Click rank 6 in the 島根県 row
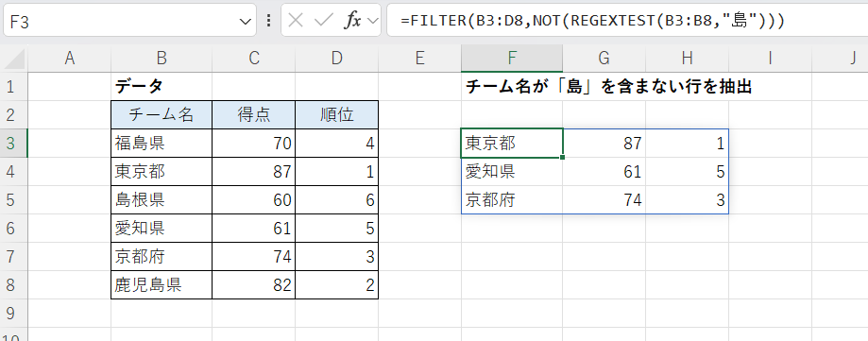Screen dimensions: 868x341 (x=336, y=199)
